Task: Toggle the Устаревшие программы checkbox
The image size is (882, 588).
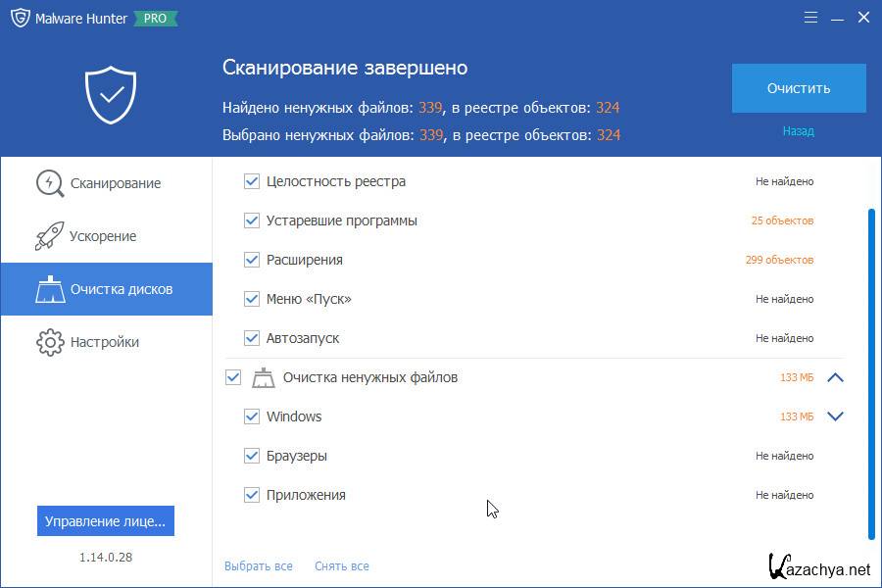Action: pos(252,220)
